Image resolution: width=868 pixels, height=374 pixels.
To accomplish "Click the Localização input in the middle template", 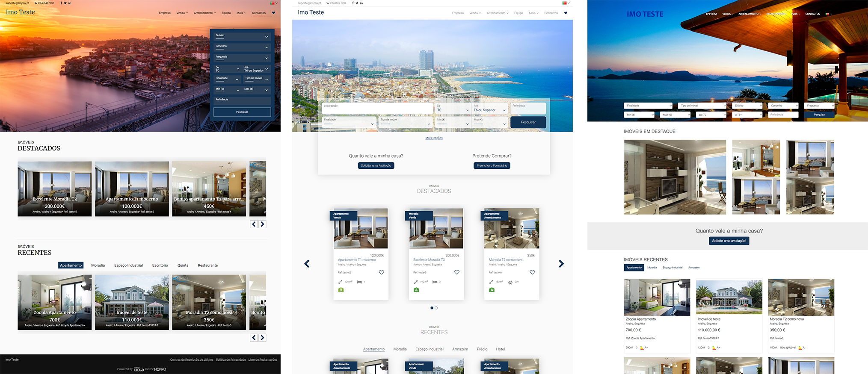I will tap(377, 108).
